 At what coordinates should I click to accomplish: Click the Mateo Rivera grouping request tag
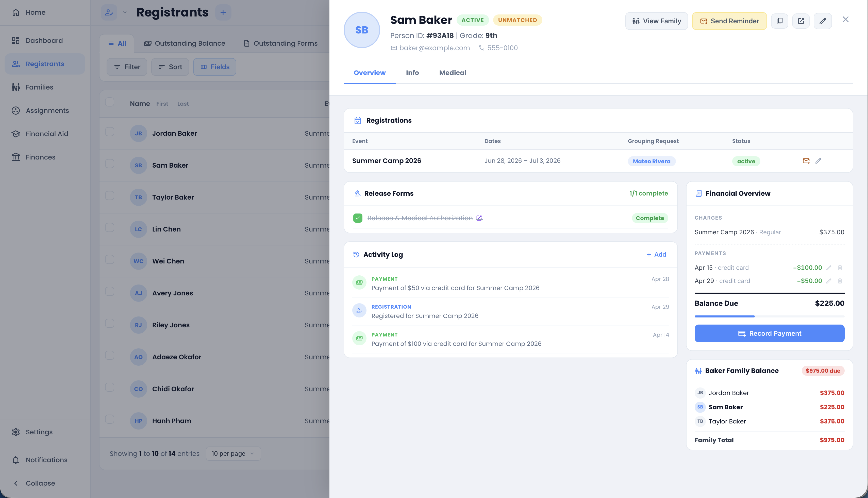(x=651, y=162)
